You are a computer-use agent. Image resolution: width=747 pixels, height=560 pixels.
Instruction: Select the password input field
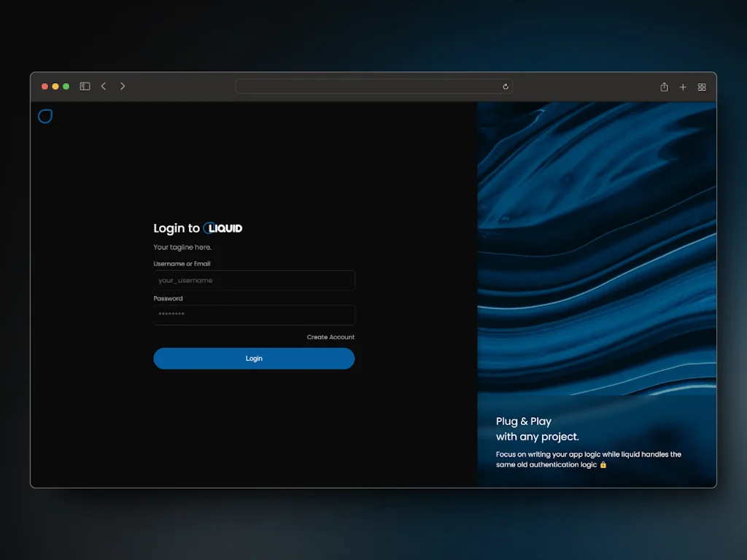(254, 315)
